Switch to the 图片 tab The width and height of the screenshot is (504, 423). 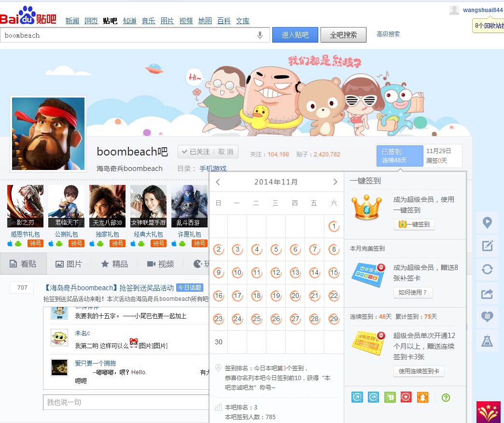pos(69,264)
